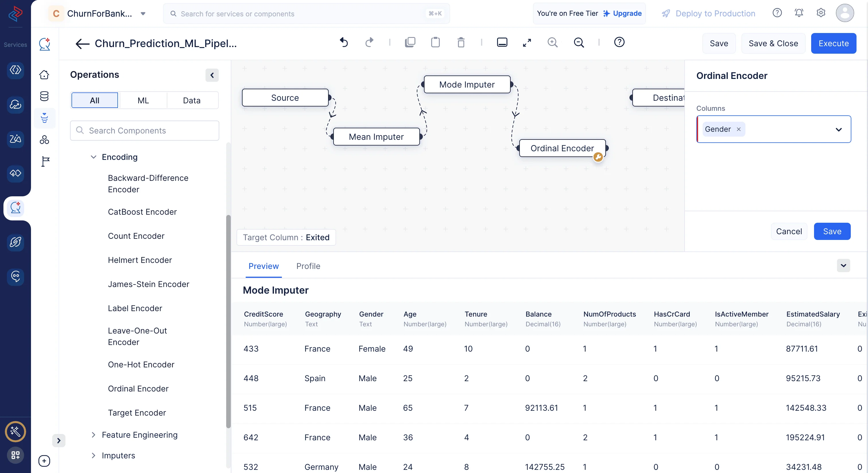Viewport: 868px width, 473px height.
Task: Open the Columns dropdown arrow
Action: click(x=838, y=129)
